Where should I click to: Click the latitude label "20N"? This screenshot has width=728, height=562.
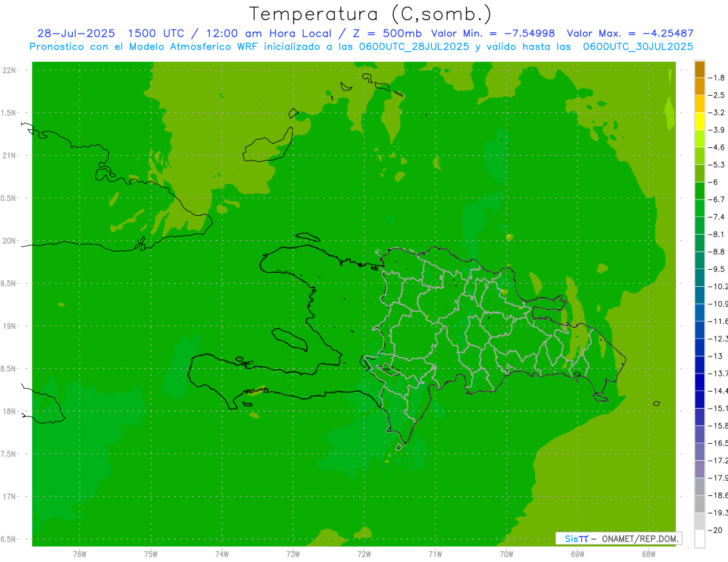pyautogui.click(x=10, y=241)
